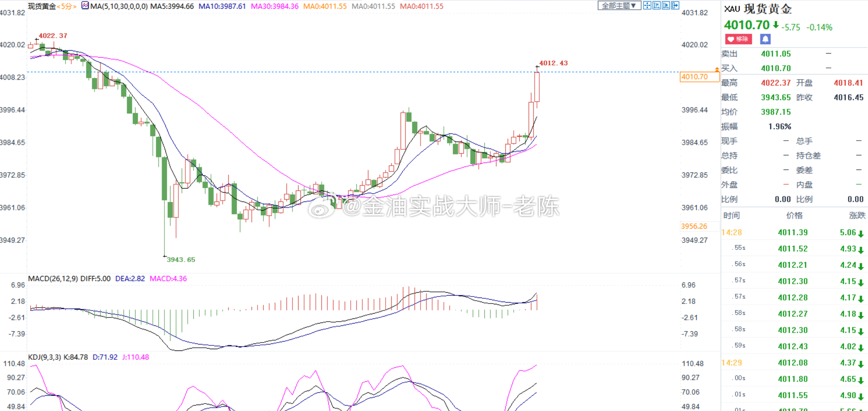This screenshot has height=411, width=868.
Task: Open the 全部主题 theme dropdown
Action: (619, 6)
